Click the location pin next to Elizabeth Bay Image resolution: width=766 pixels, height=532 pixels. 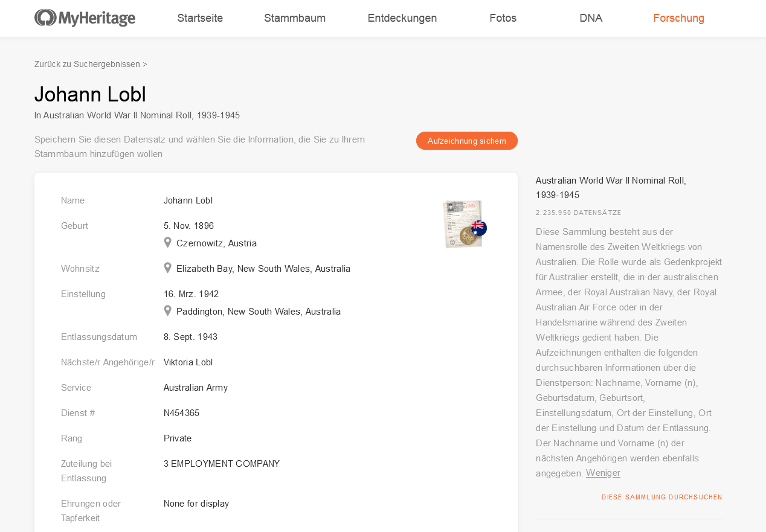tap(168, 268)
